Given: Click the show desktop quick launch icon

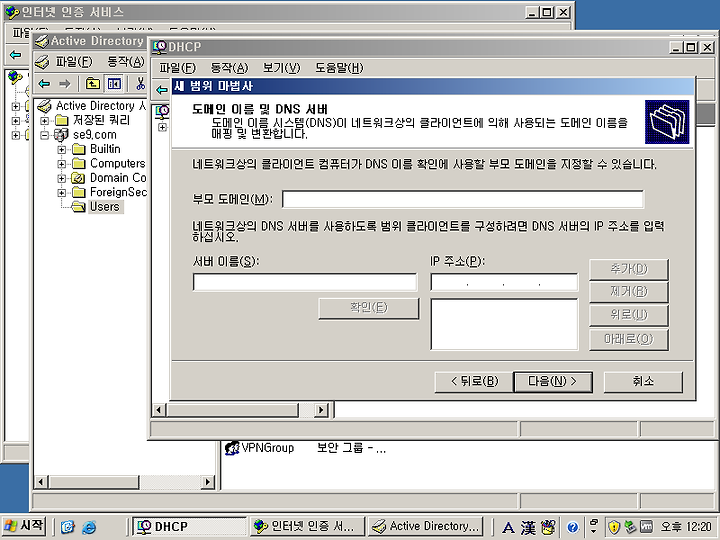Looking at the screenshot, I should pyautogui.click(x=68, y=527).
